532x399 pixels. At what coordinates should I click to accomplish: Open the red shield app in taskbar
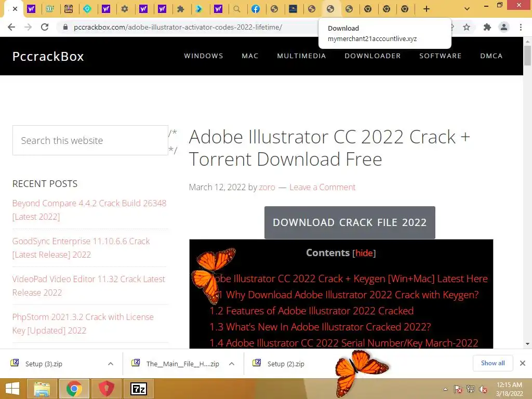(106, 389)
